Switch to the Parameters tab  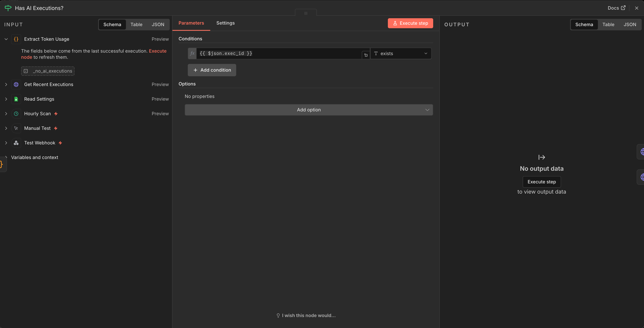(x=191, y=23)
